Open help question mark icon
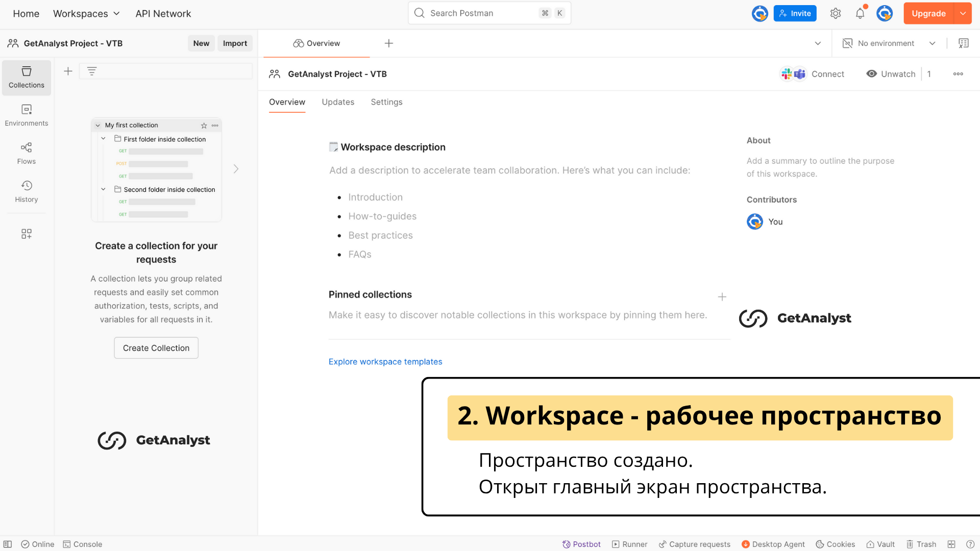Image resolution: width=980 pixels, height=551 pixels. tap(970, 544)
